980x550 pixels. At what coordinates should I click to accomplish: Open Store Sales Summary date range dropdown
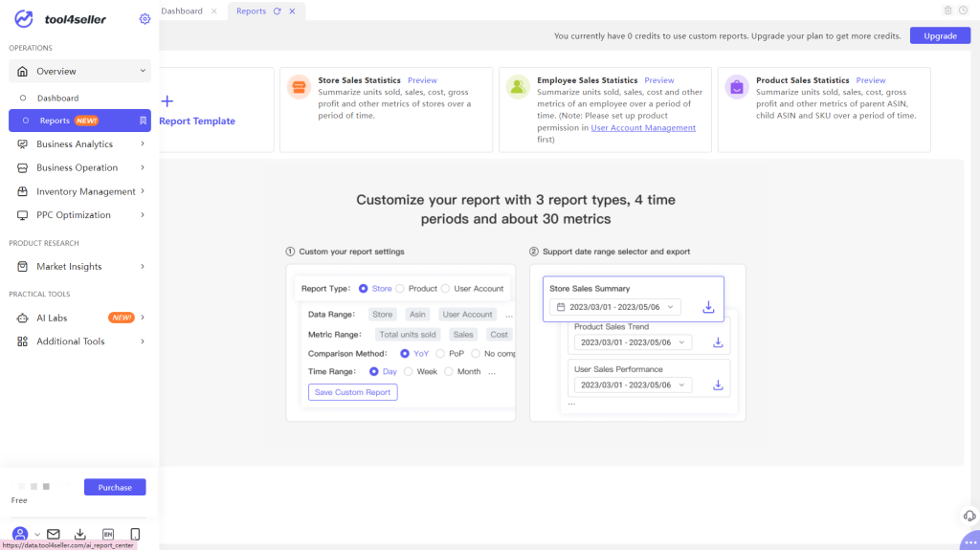615,307
